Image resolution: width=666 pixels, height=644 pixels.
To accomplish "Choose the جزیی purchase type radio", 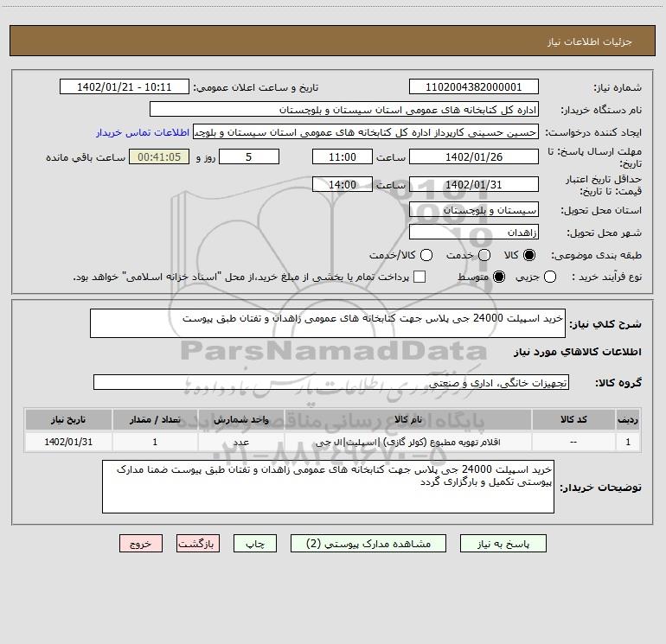I will pyautogui.click(x=550, y=277).
